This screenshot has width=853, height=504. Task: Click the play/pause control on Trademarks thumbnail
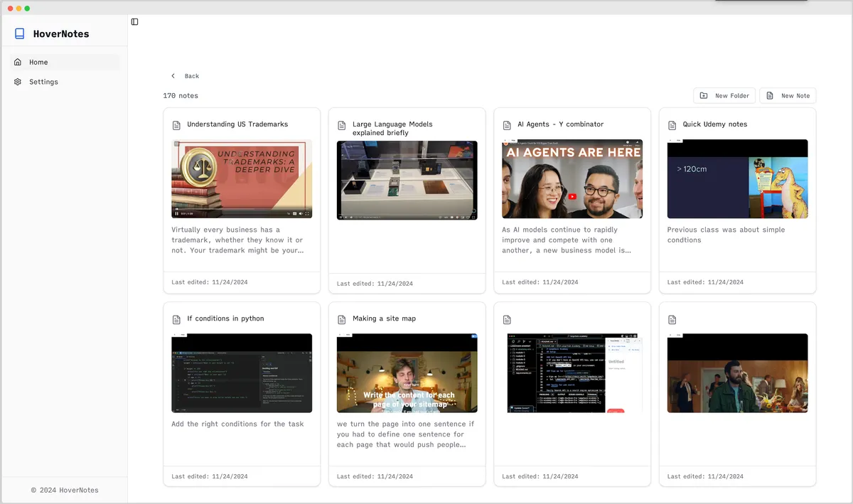(177, 213)
